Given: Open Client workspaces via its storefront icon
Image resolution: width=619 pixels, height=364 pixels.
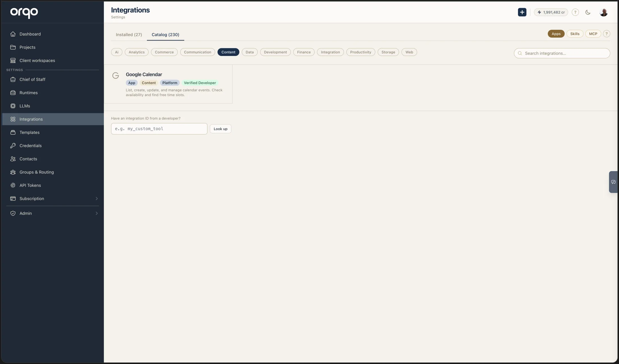Looking at the screenshot, I should pyautogui.click(x=13, y=60).
